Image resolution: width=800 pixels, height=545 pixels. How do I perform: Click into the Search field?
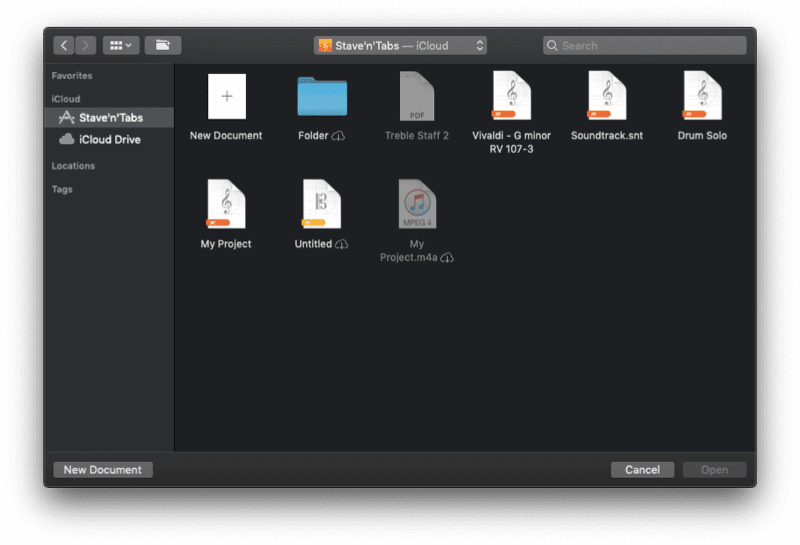(x=644, y=45)
